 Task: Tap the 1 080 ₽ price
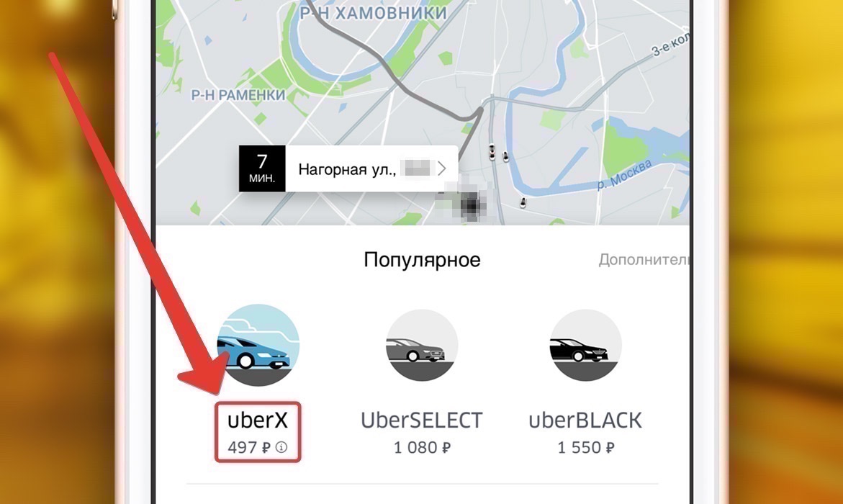point(422,448)
